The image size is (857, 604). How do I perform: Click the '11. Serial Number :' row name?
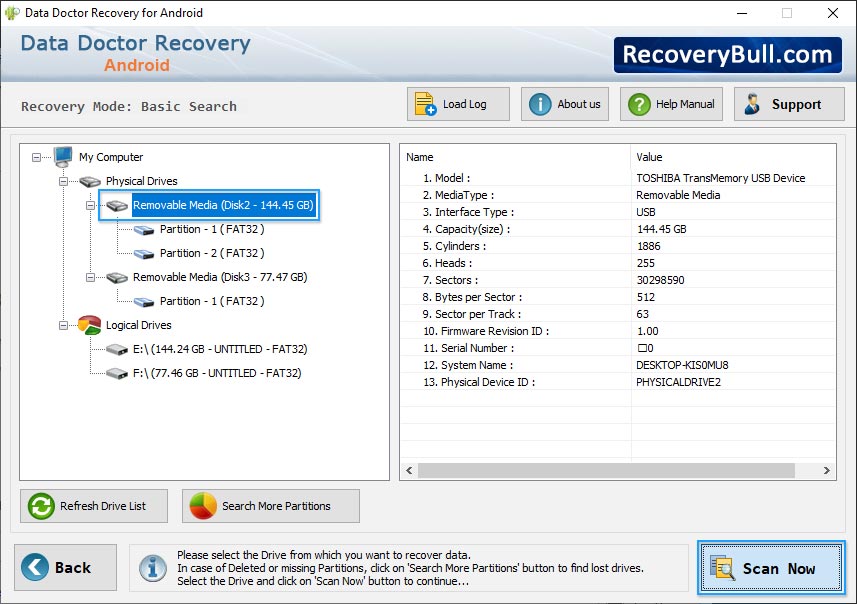[468, 348]
